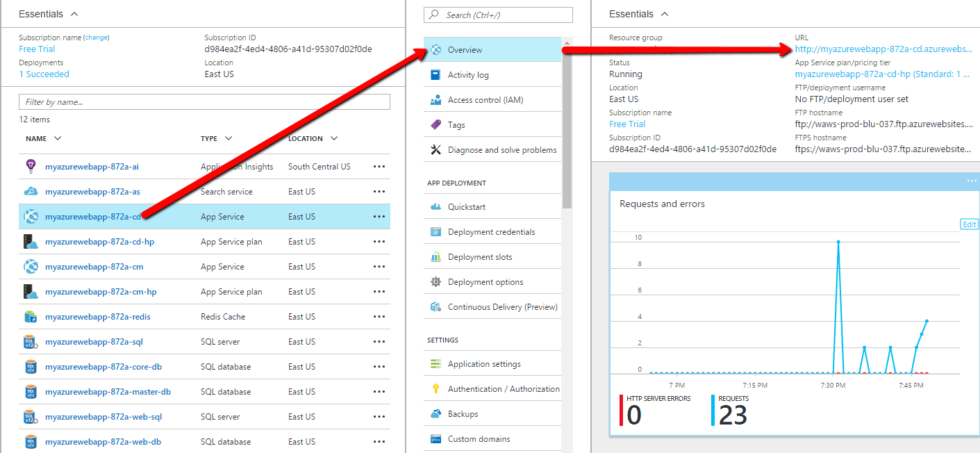The width and height of the screenshot is (980, 453).
Task: Click the Edit button on the chart
Action: click(x=969, y=224)
